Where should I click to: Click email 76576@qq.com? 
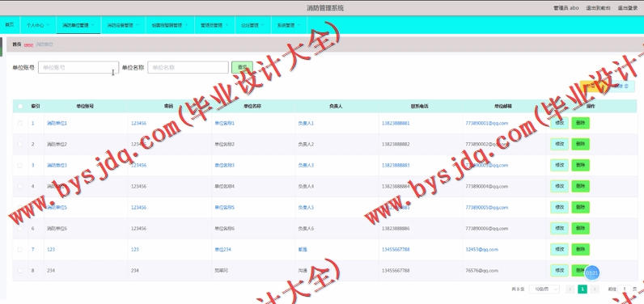(481, 270)
